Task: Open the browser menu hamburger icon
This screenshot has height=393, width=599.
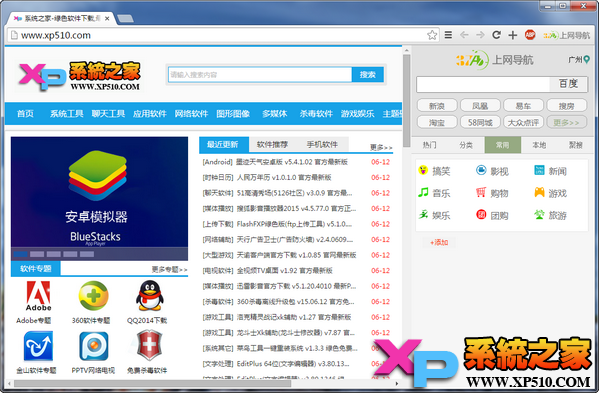Action: click(448, 35)
